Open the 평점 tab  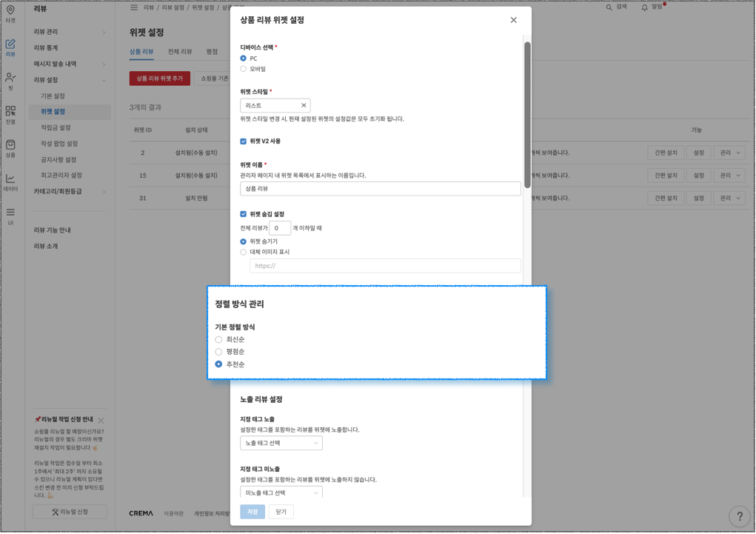[213, 53]
